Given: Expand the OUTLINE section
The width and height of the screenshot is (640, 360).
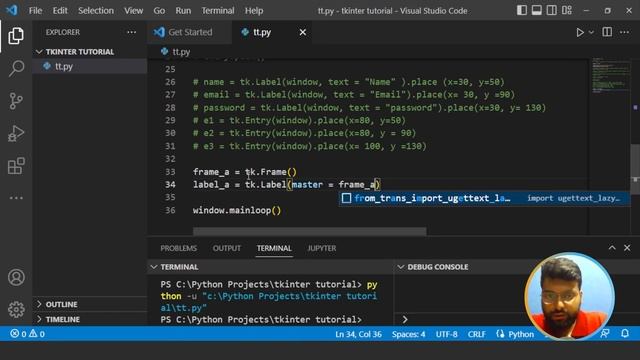Looking at the screenshot, I should 90,304.
